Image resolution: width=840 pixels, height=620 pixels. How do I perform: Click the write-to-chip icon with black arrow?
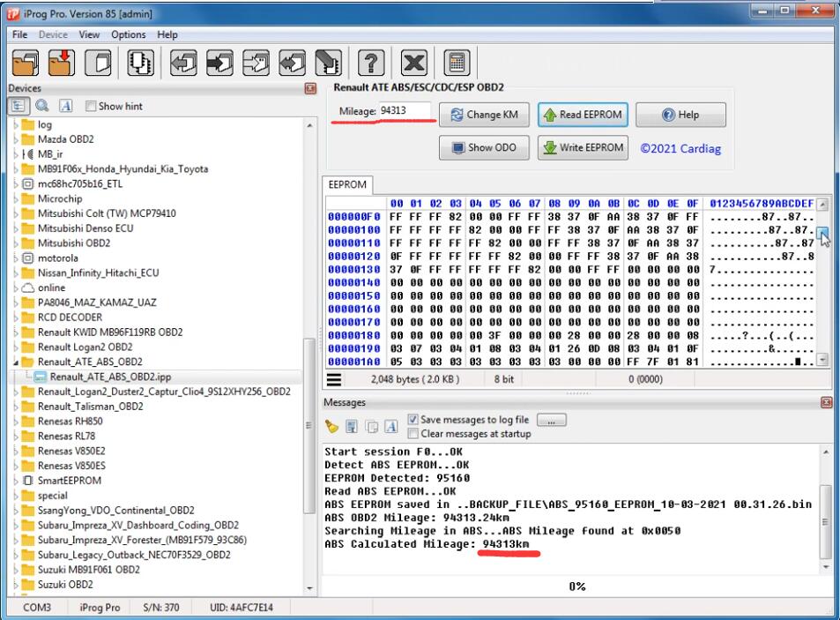(219, 63)
